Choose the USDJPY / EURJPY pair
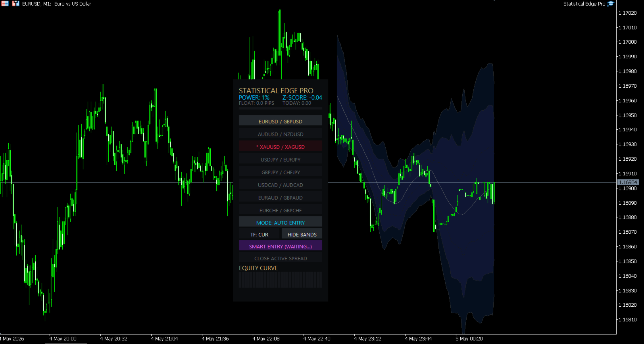This screenshot has width=644, height=344. pyautogui.click(x=281, y=159)
